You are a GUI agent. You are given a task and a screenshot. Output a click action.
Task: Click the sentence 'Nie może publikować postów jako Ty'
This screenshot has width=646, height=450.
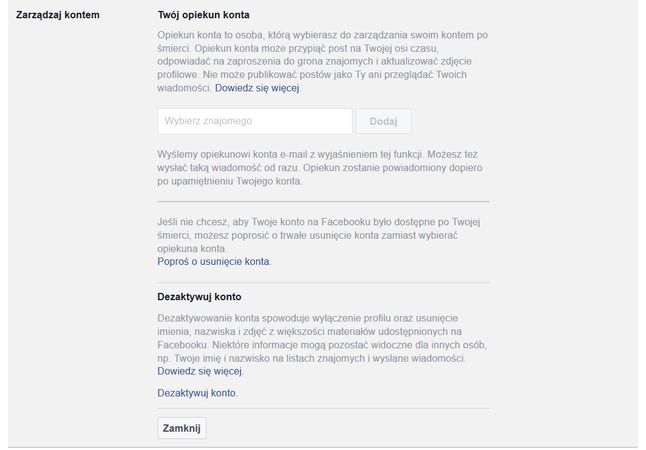pos(284,75)
